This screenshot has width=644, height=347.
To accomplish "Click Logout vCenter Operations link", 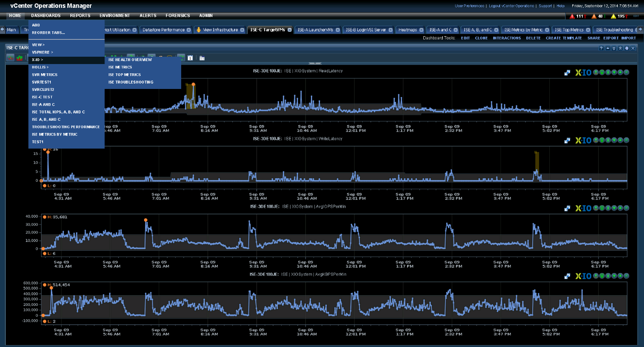I will point(511,6).
